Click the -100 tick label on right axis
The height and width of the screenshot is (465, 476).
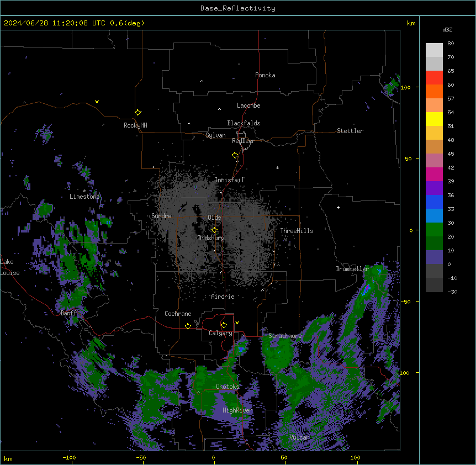[404, 373]
